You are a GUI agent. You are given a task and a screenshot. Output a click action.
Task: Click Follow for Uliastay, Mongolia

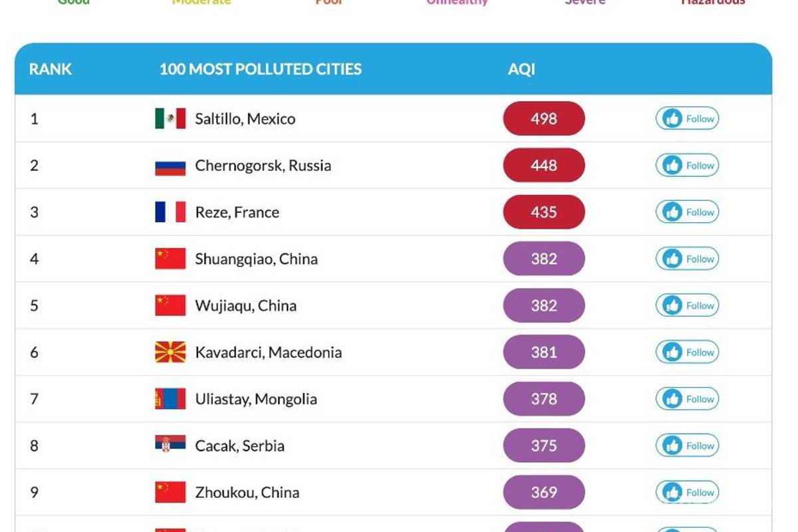tap(687, 398)
